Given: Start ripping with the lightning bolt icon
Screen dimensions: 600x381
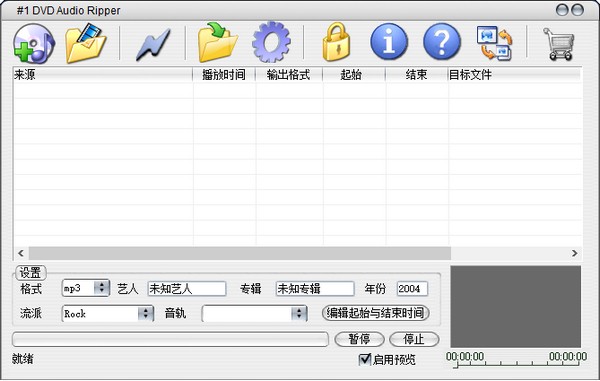Looking at the screenshot, I should 153,44.
